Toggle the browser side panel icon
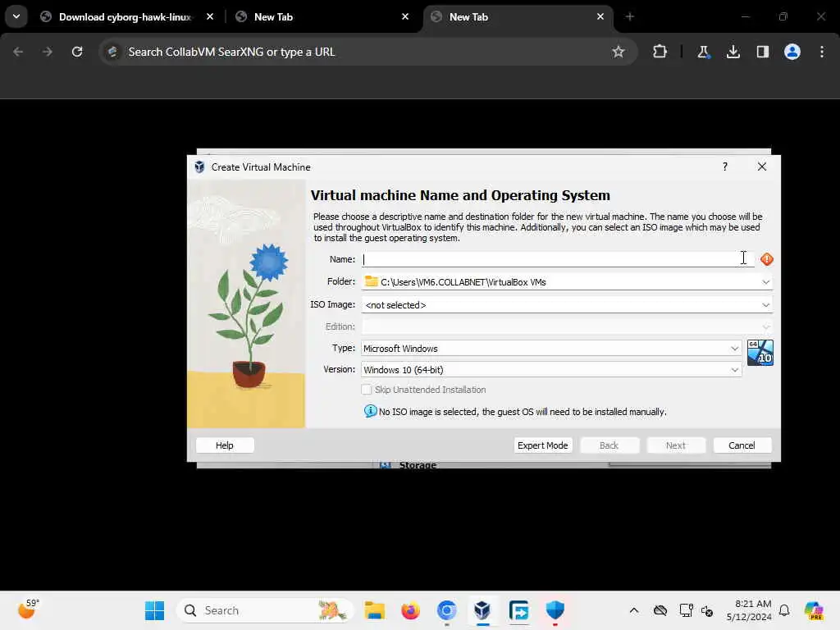Viewport: 840px width, 630px height. [x=762, y=52]
